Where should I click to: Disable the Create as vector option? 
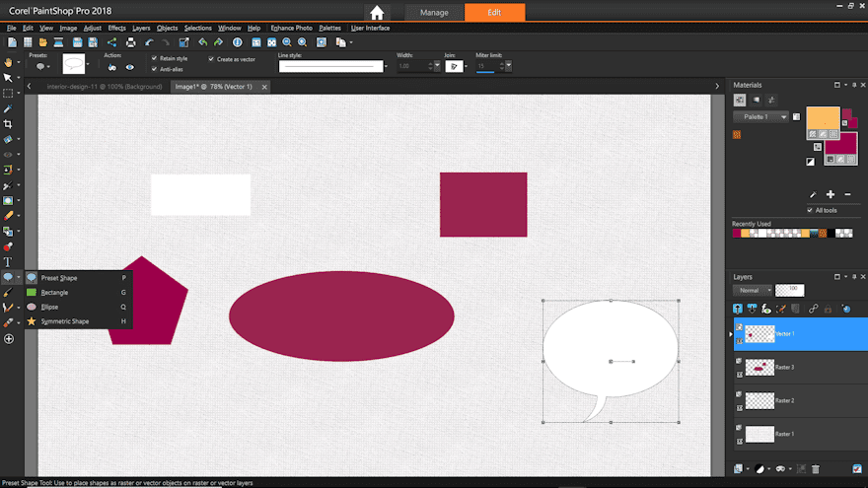(211, 58)
